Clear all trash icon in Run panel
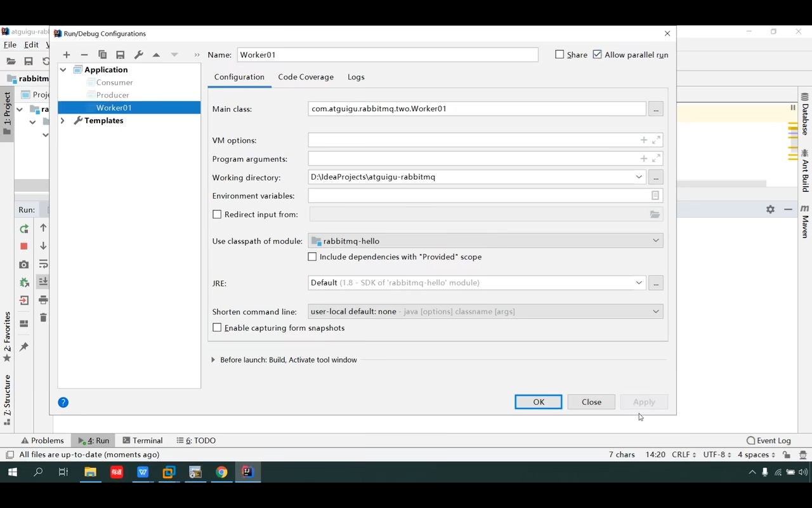Image resolution: width=812 pixels, height=508 pixels. coord(43,317)
